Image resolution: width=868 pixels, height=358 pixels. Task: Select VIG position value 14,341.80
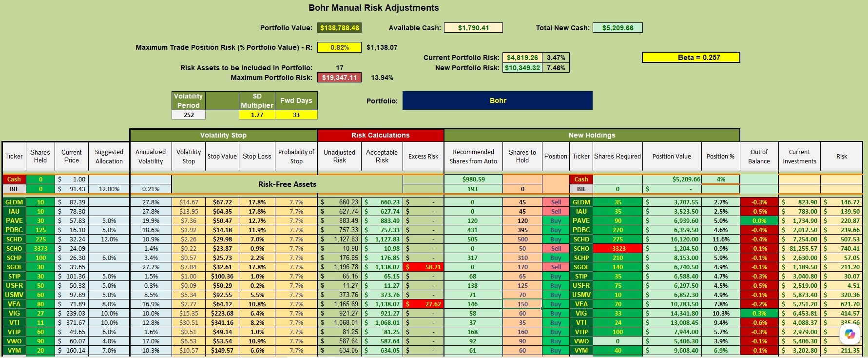[x=672, y=314]
